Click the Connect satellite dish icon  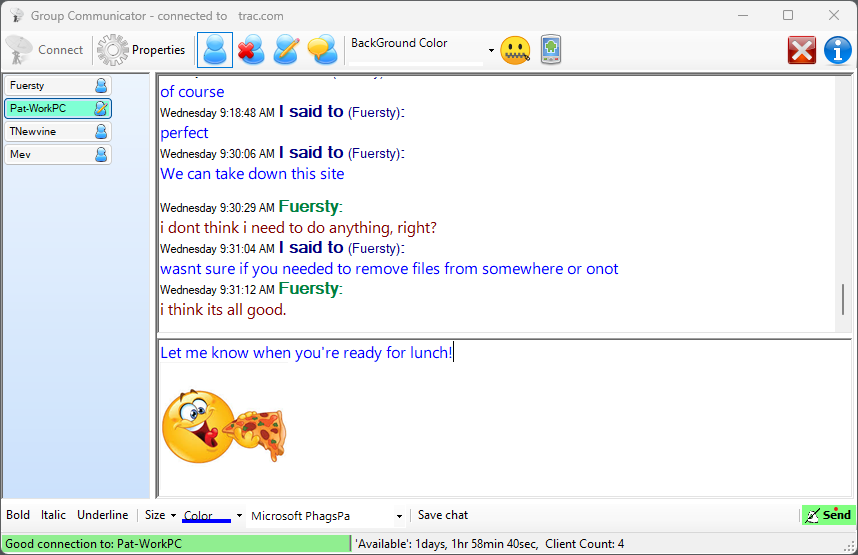pos(20,50)
